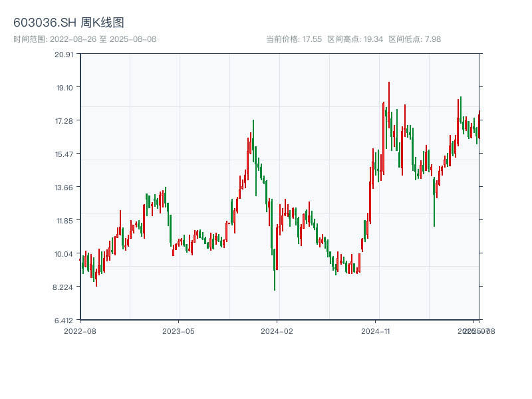
Task: Select the last red candle at chart's right edge
Action: [x=479, y=124]
